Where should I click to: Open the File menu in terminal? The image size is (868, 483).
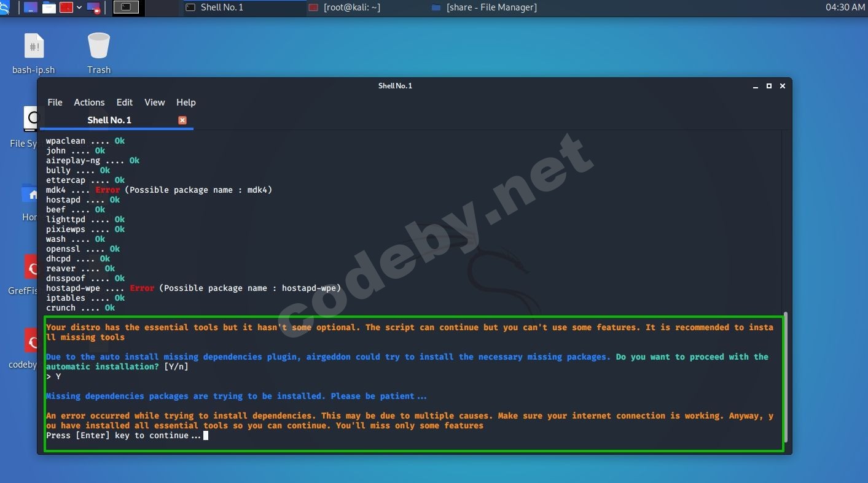[55, 102]
